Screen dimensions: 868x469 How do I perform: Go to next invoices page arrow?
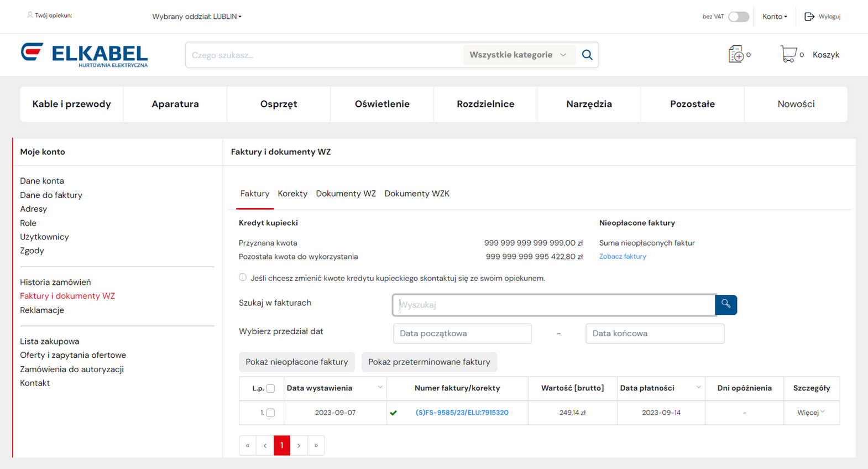pyautogui.click(x=299, y=445)
